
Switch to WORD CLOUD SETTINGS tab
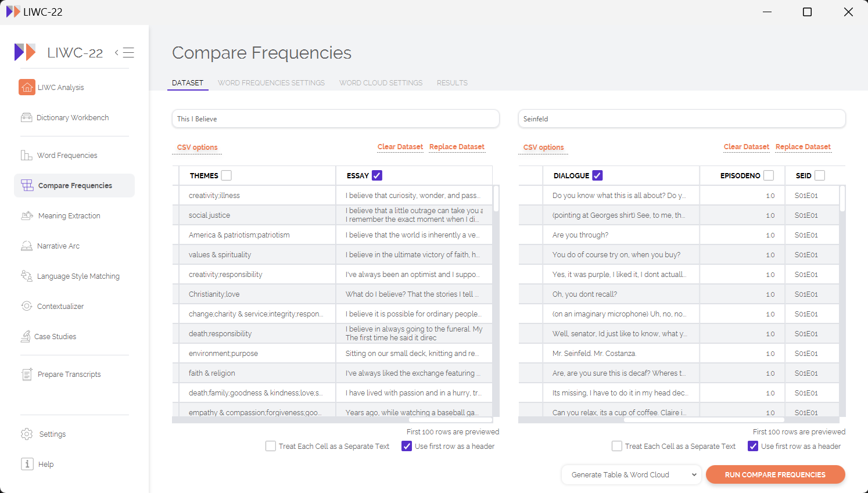(x=381, y=83)
